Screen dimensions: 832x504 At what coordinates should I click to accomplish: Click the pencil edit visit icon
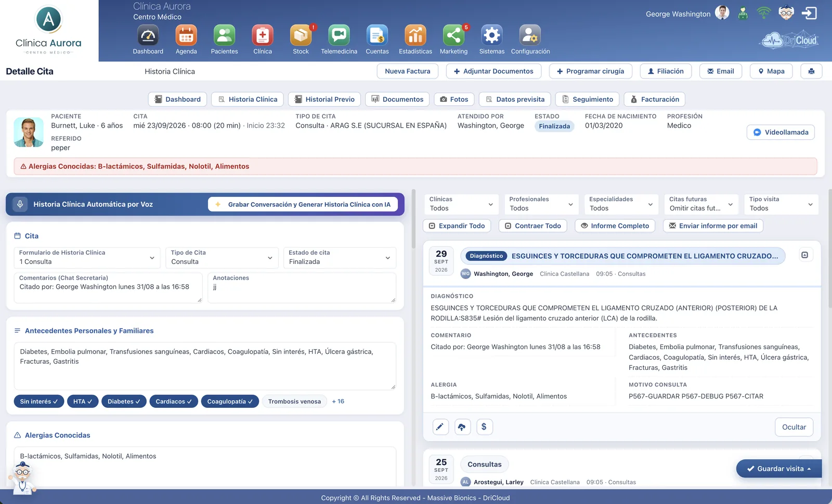[440, 427]
